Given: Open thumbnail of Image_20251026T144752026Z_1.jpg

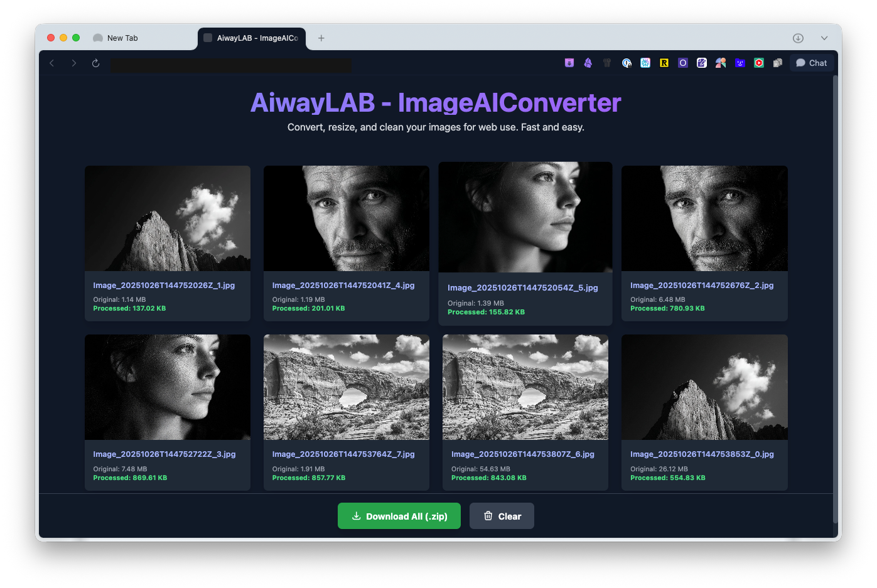Looking at the screenshot, I should tap(168, 218).
